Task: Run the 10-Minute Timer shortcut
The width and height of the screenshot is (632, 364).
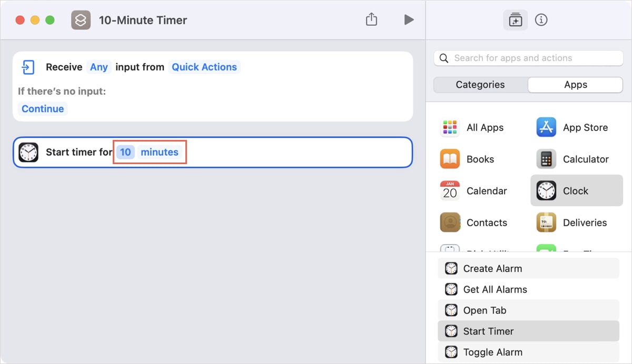Action: (x=409, y=19)
